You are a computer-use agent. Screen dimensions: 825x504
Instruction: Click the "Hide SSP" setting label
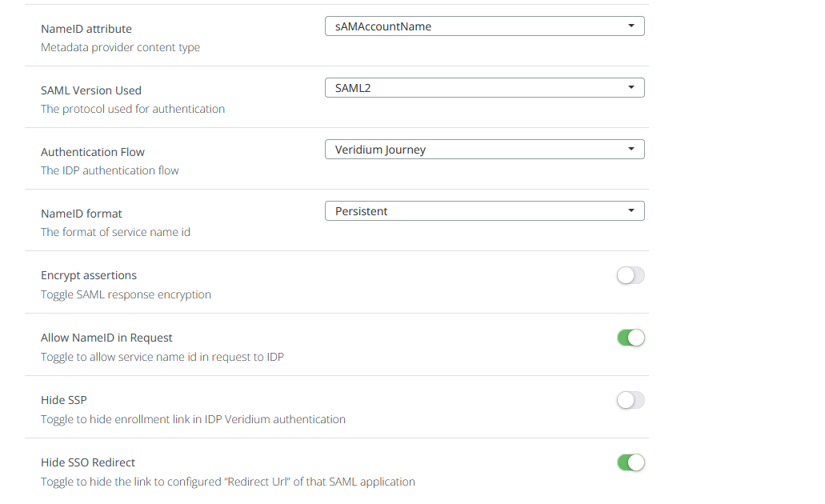tap(63, 400)
